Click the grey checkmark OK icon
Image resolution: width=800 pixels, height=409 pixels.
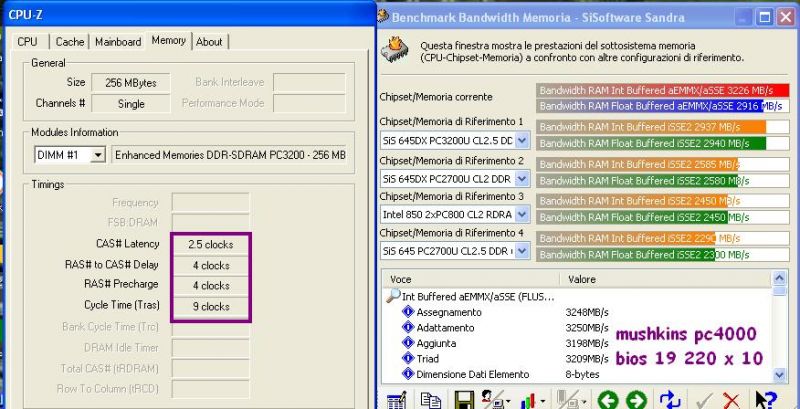705,400
